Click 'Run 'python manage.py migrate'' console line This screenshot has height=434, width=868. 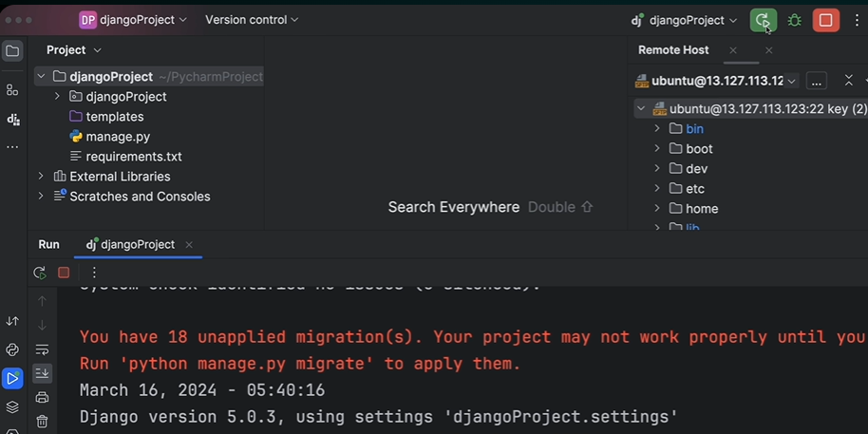pyautogui.click(x=300, y=364)
